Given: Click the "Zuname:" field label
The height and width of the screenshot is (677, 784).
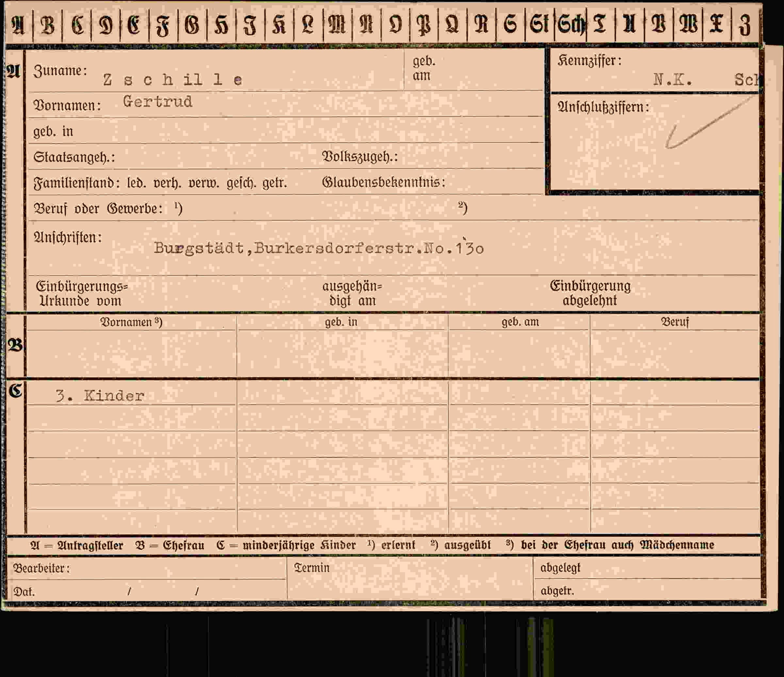Looking at the screenshot, I should tap(60, 71).
